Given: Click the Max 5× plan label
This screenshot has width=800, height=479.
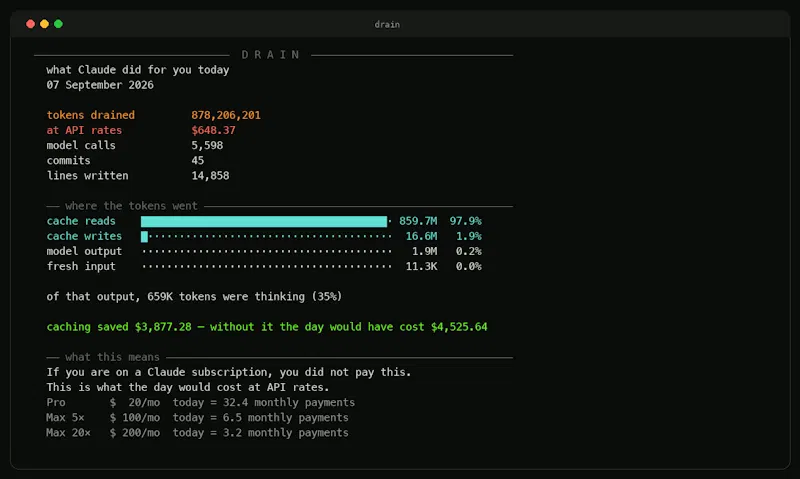Looking at the screenshot, I should tap(65, 418).
